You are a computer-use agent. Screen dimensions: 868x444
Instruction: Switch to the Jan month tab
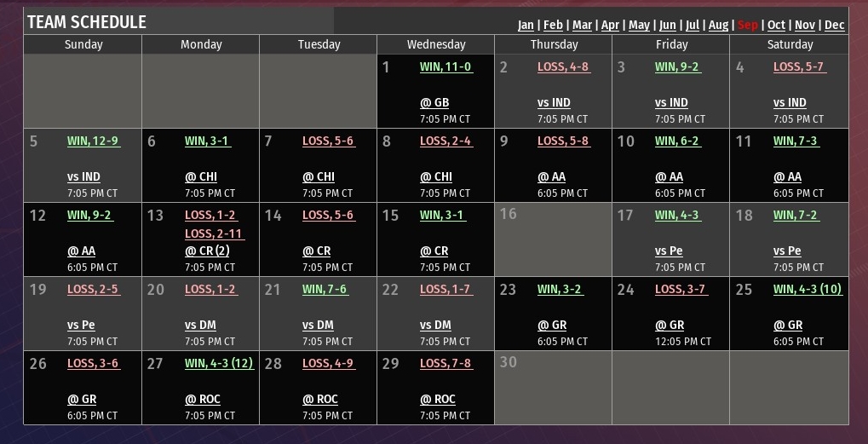(x=526, y=25)
